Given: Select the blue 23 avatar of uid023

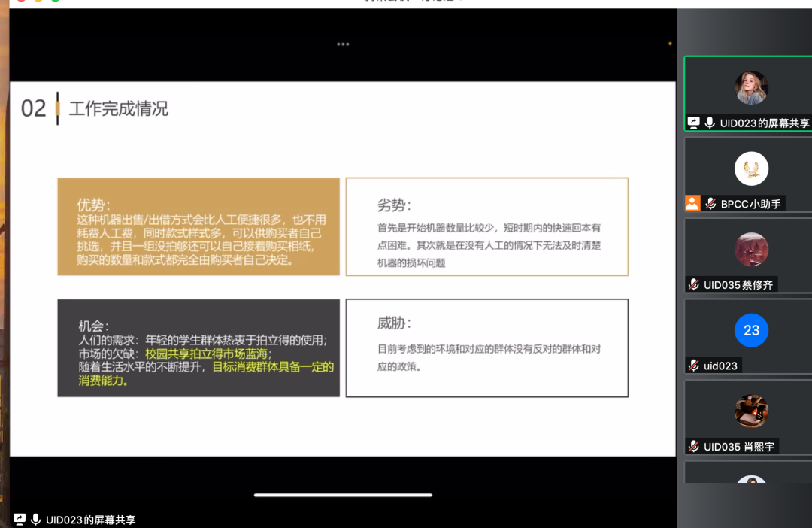Looking at the screenshot, I should click(751, 330).
